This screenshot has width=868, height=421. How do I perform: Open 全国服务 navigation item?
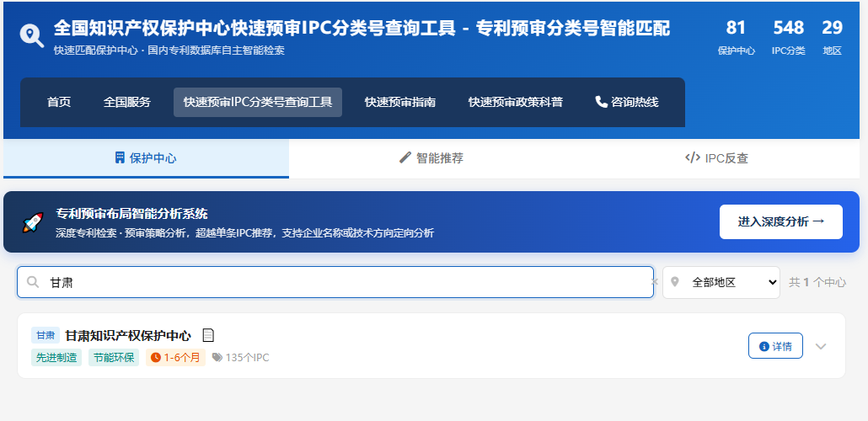[x=126, y=103]
